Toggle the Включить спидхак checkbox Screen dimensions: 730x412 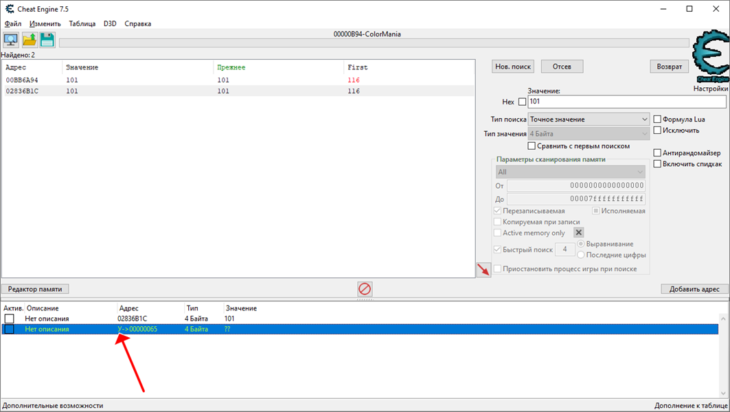click(657, 164)
